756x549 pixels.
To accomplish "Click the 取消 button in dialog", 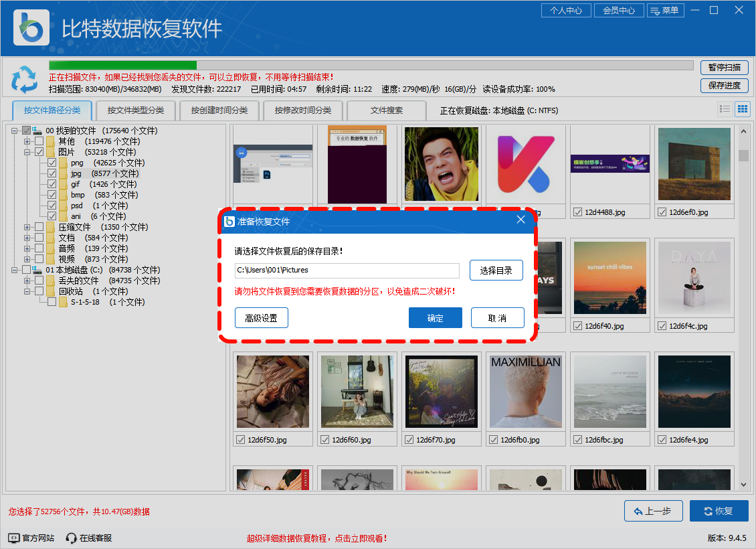I will (x=497, y=318).
